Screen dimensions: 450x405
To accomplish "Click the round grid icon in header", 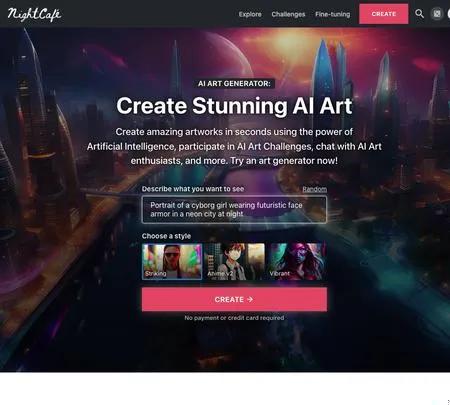I will [437, 14].
